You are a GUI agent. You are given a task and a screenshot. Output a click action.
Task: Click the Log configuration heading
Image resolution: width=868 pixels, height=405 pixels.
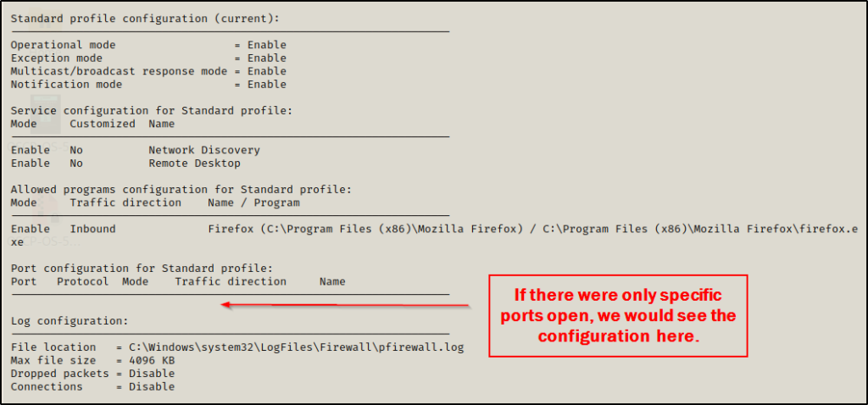point(70,321)
